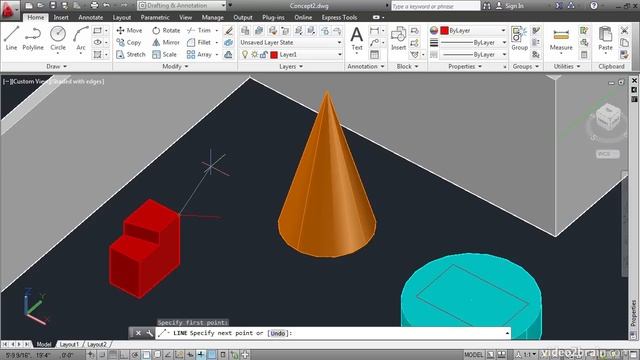Open the Insert ribbon tab
This screenshot has width=640, height=360.
tap(61, 17)
